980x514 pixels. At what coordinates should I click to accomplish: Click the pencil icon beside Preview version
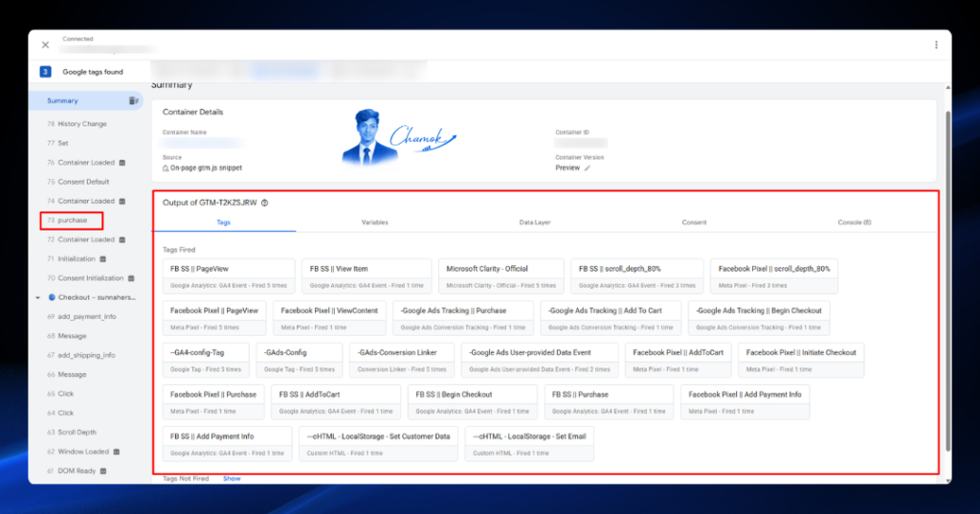pyautogui.click(x=587, y=168)
